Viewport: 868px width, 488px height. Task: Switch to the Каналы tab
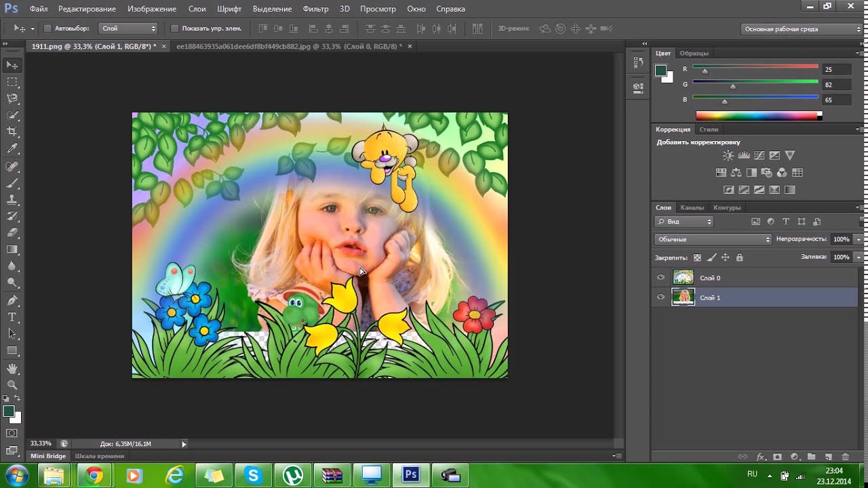click(692, 207)
